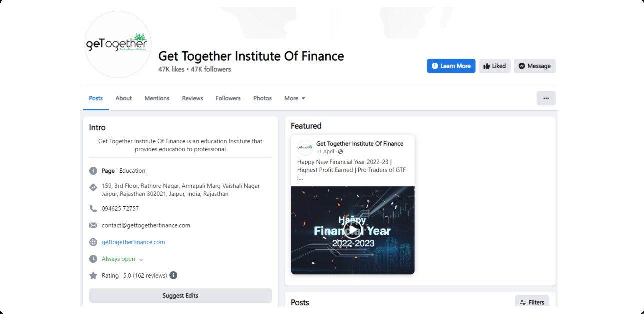Play the Happy Financial Year video
Viewport: 644px width, 314px height.
click(352, 229)
